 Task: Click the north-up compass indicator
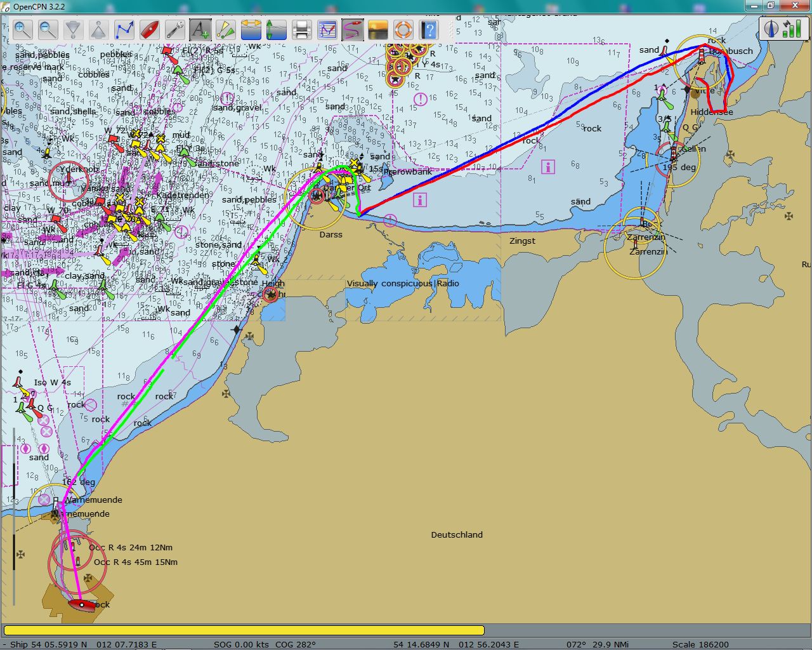click(x=772, y=29)
